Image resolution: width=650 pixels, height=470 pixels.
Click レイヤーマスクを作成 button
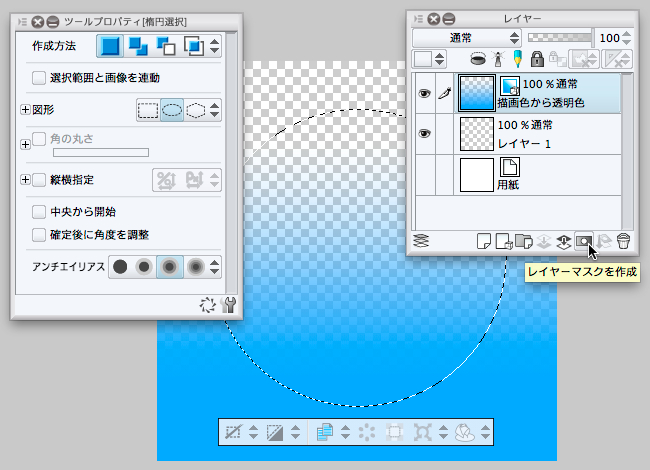584,241
